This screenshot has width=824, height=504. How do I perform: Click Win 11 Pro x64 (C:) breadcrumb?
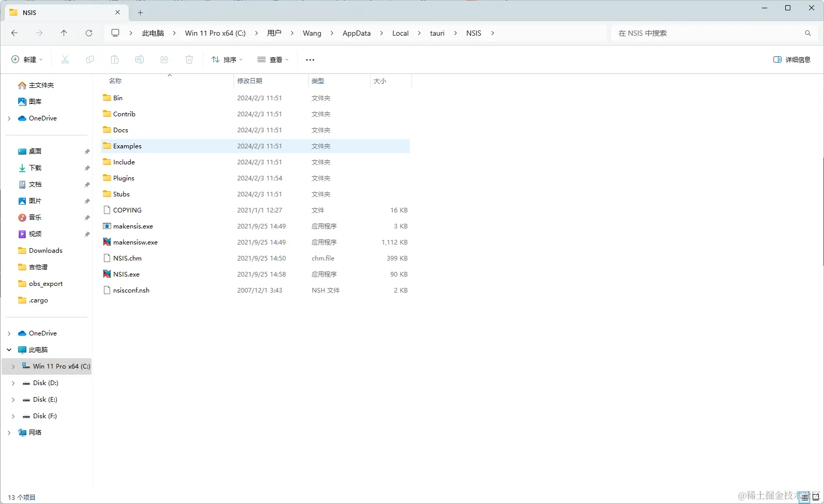click(216, 33)
